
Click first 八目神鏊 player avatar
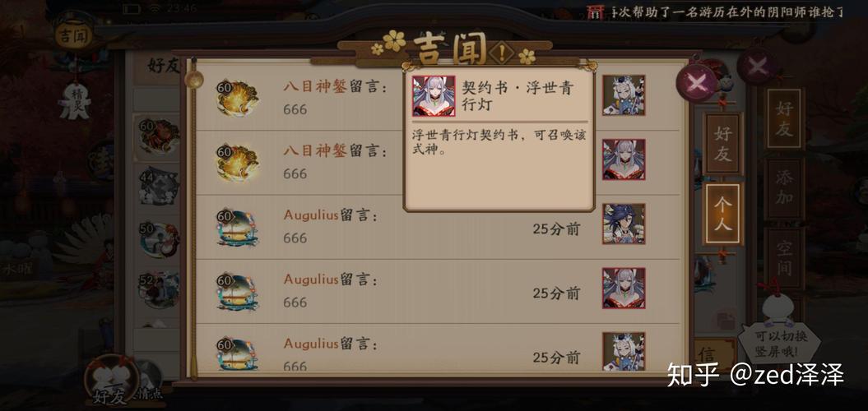tap(237, 99)
